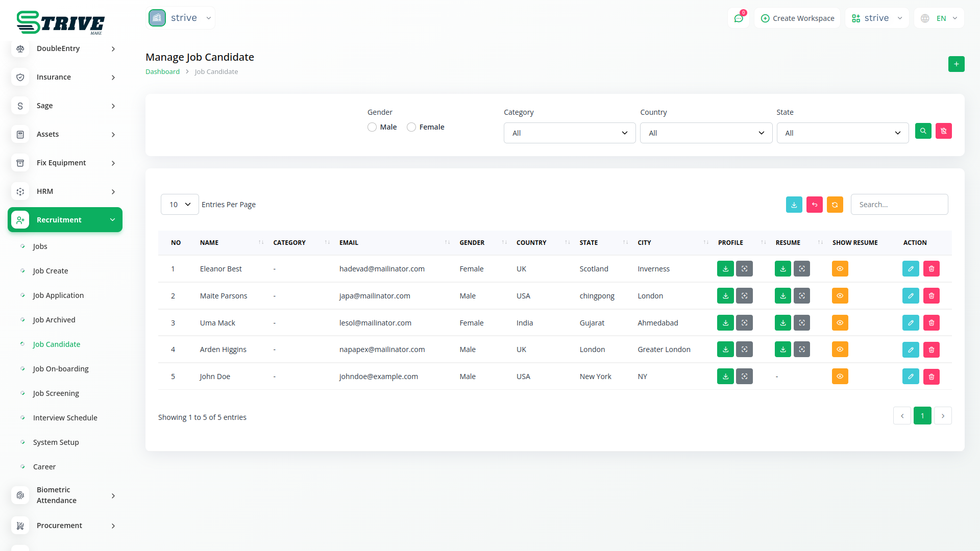Open the Country filter dropdown
This screenshot has width=980, height=551.
[x=706, y=133]
